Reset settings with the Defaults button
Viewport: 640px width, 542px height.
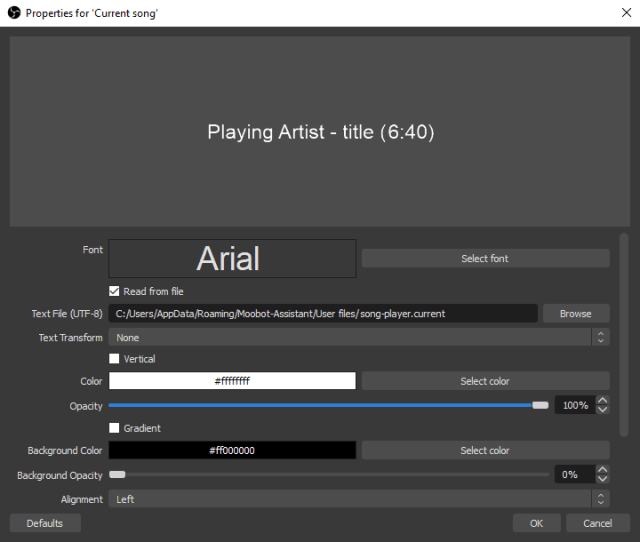[x=45, y=523]
